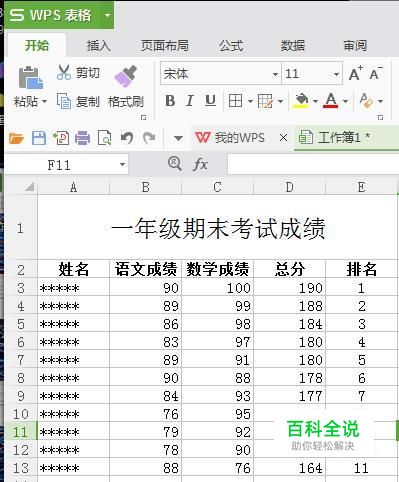Image resolution: width=399 pixels, height=482 pixels.
Task: Click the draw border table icon
Action: [x=266, y=101]
